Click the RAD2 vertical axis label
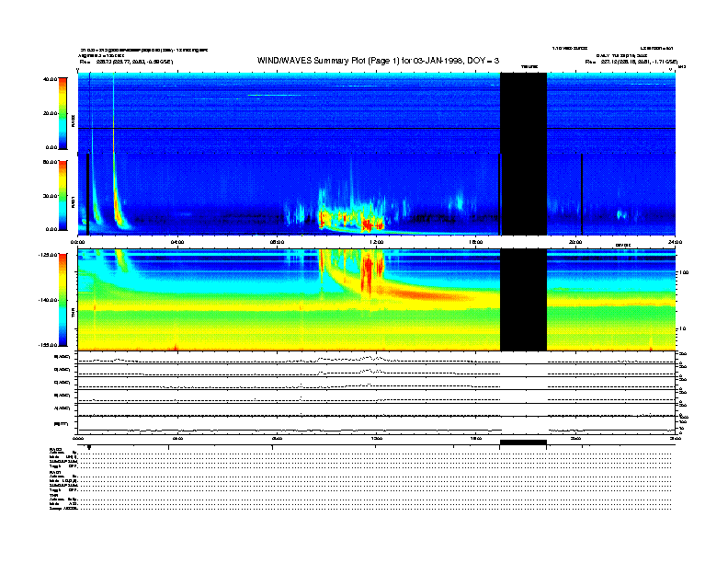728x563 pixels. point(73,121)
